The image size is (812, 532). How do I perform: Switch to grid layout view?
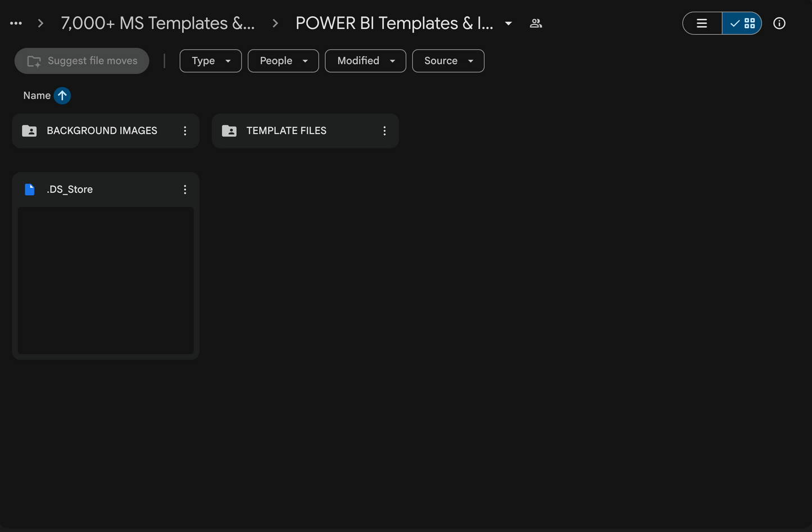[x=742, y=23]
